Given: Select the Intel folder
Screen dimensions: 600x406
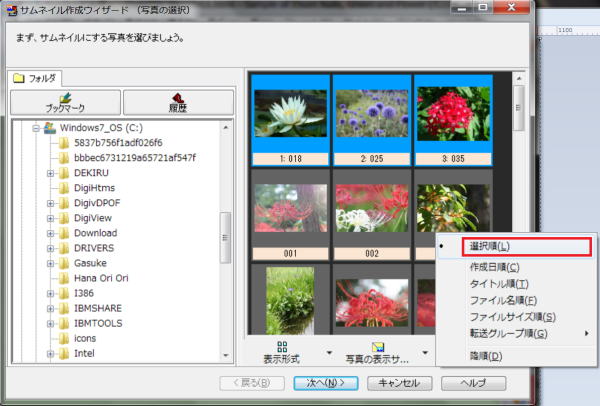Looking at the screenshot, I should click(84, 353).
